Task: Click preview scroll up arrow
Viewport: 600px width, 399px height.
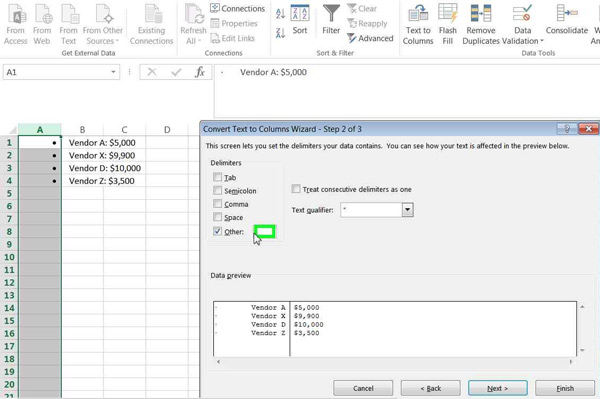Action: (x=582, y=306)
